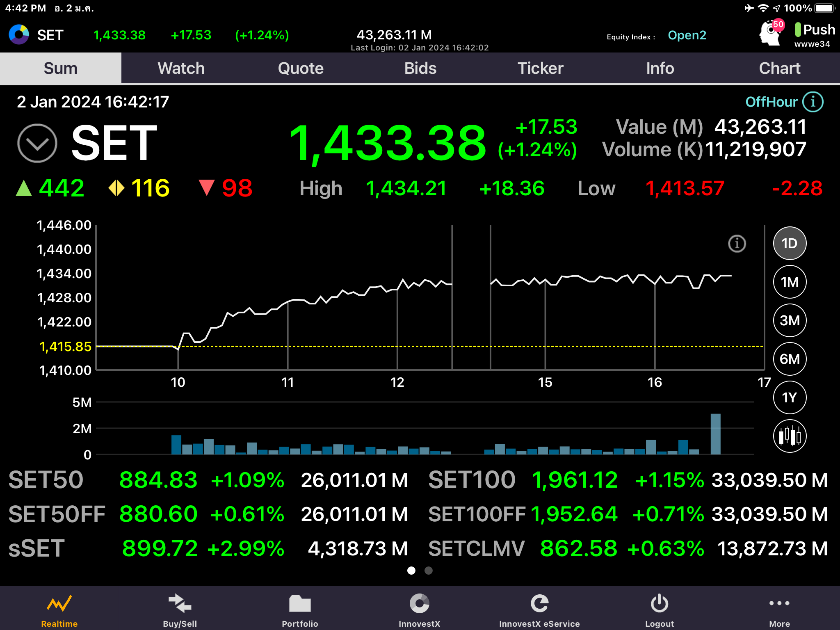Switch to the Watch tab
The width and height of the screenshot is (840, 630).
tap(181, 68)
